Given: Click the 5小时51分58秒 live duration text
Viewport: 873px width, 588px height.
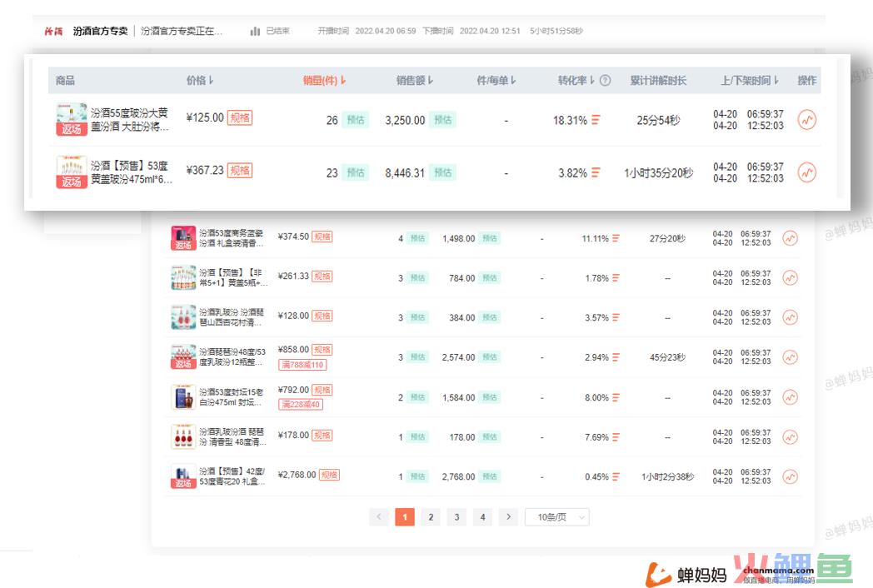Looking at the screenshot, I should click(x=556, y=31).
